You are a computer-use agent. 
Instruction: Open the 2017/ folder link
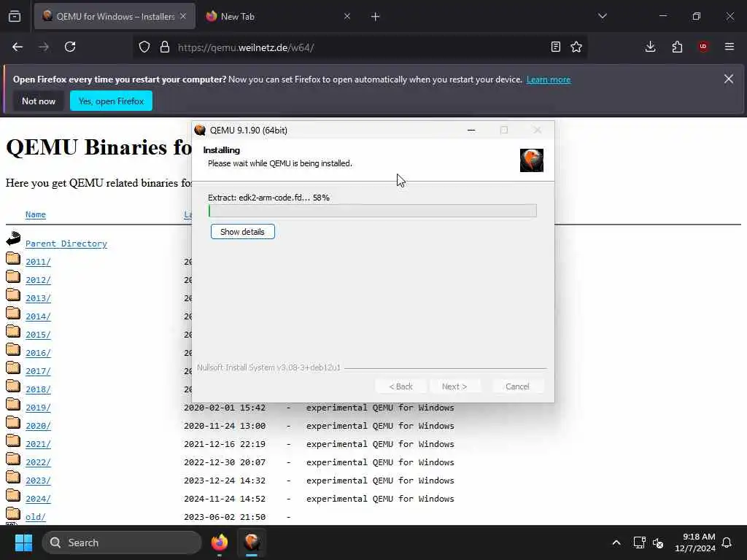tap(38, 371)
